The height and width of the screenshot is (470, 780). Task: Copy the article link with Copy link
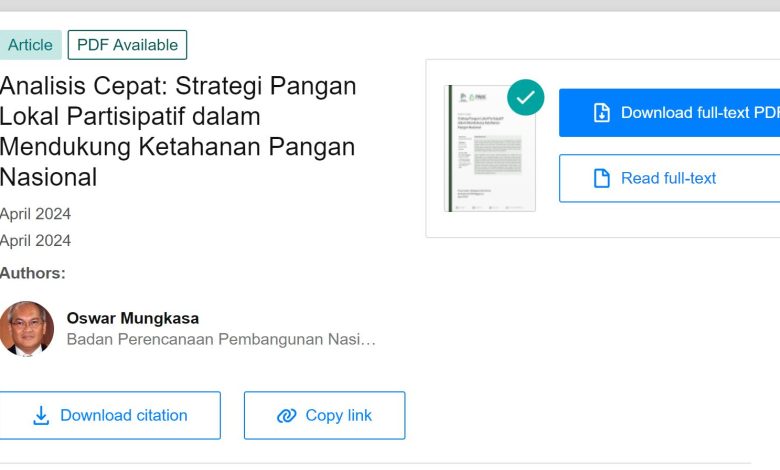[x=338, y=415]
